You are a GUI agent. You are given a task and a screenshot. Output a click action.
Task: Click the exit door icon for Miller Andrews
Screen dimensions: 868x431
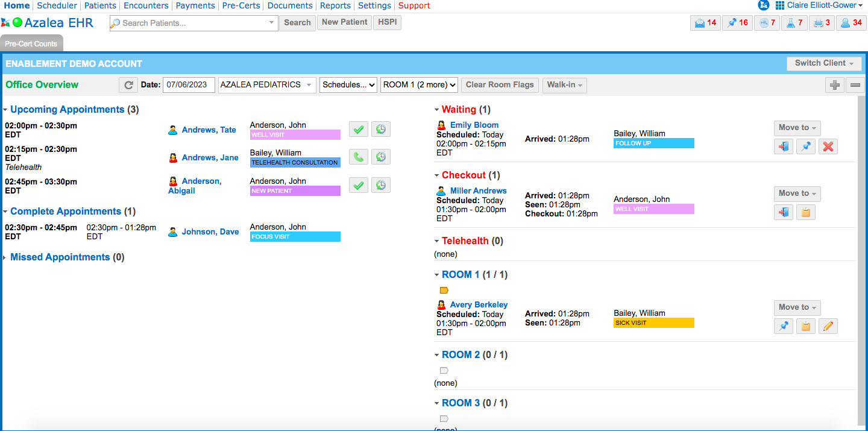(x=784, y=212)
